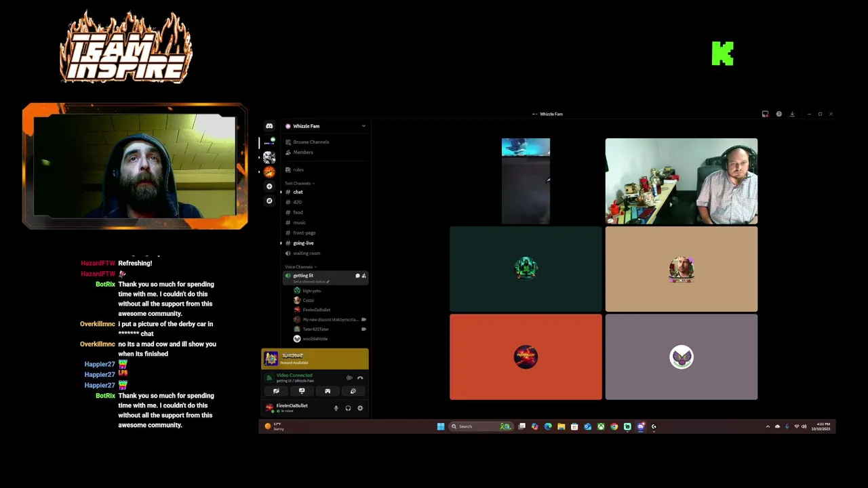Click the Reward Available quest banner
Viewport: 868px width, 488px height.
click(315, 359)
